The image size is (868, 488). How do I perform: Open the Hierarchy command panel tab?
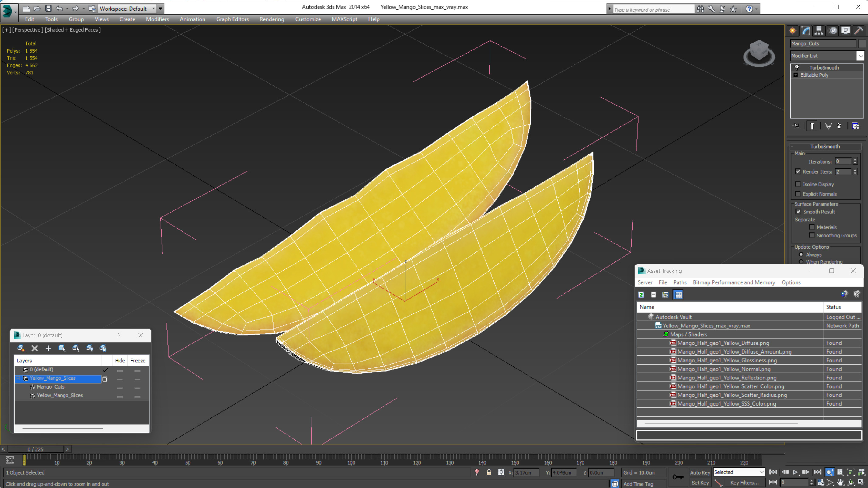click(819, 31)
